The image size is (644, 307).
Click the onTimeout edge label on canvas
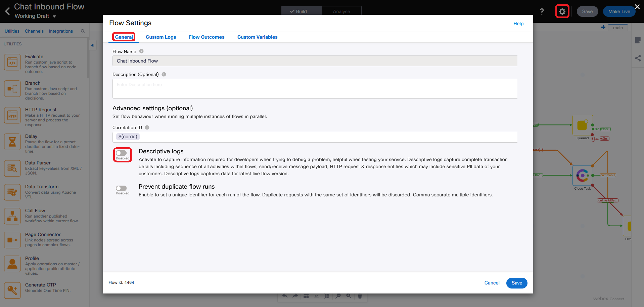point(608,175)
